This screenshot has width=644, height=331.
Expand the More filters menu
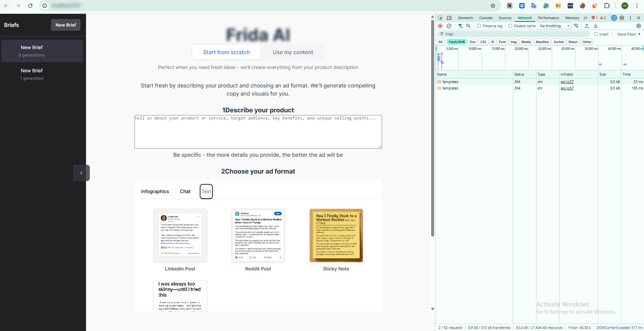(x=629, y=34)
